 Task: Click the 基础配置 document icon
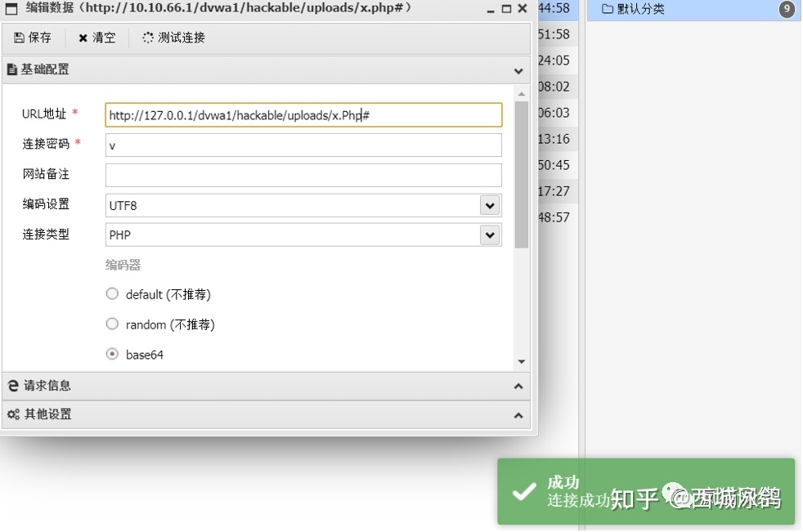click(x=12, y=69)
